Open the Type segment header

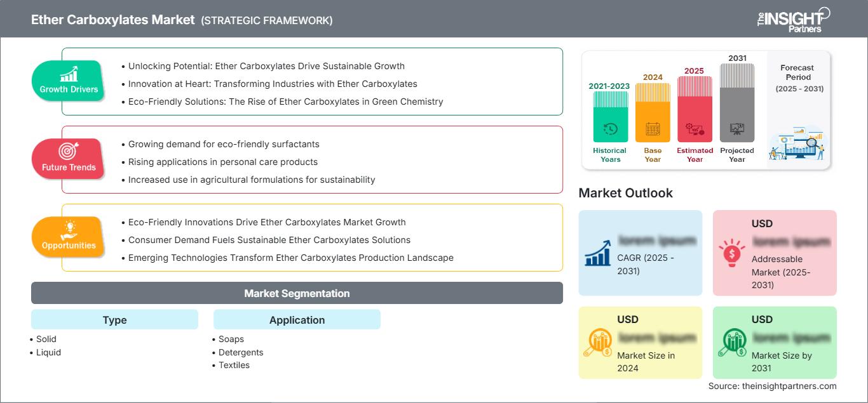click(114, 320)
